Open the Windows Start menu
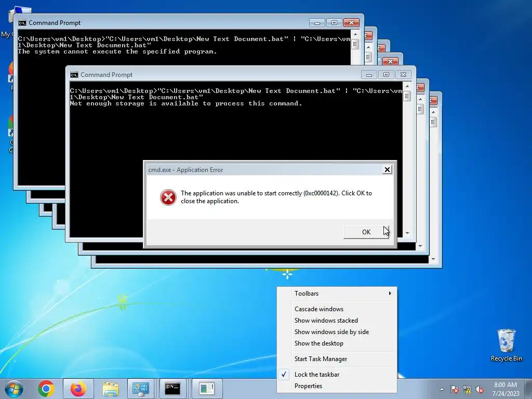This screenshot has width=532, height=399. click(14, 389)
